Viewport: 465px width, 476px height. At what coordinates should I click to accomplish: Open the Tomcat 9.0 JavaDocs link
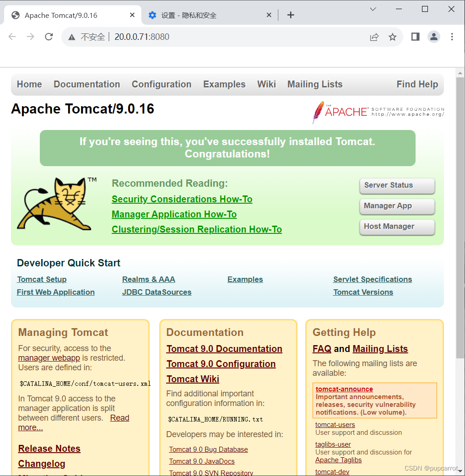(201, 461)
